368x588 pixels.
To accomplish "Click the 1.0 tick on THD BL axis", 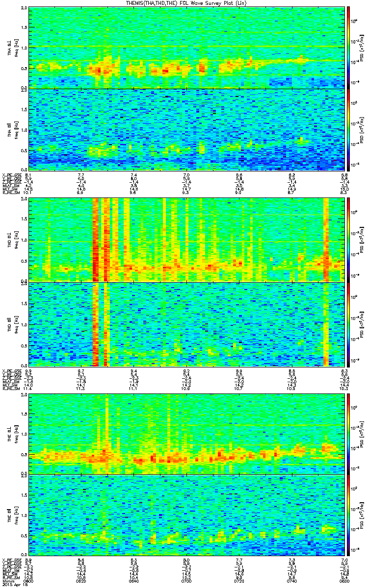I will (x=24, y=240).
